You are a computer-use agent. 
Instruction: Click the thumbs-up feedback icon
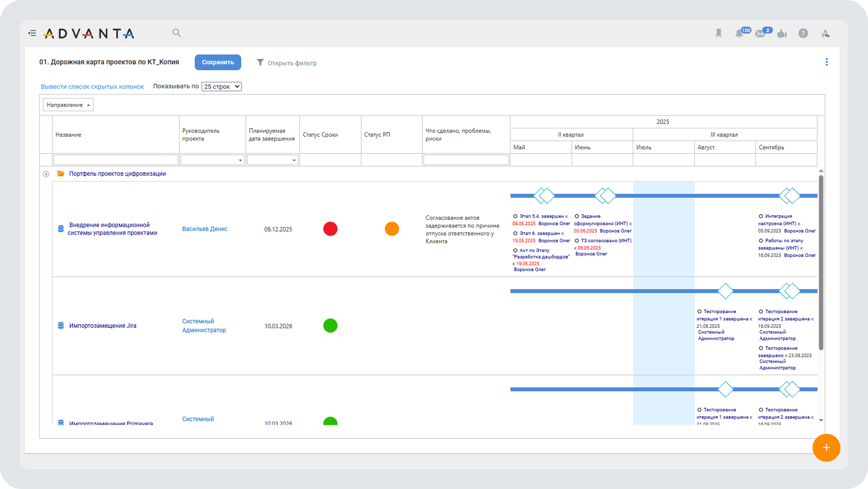[782, 34]
